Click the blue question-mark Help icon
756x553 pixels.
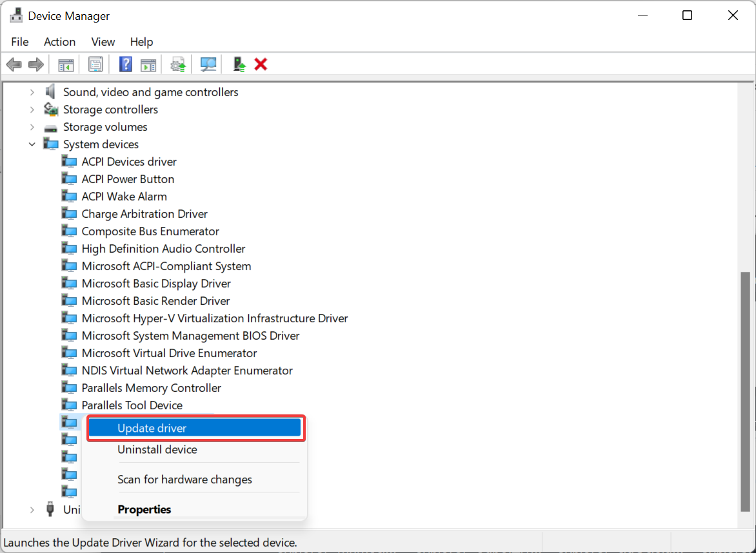125,64
